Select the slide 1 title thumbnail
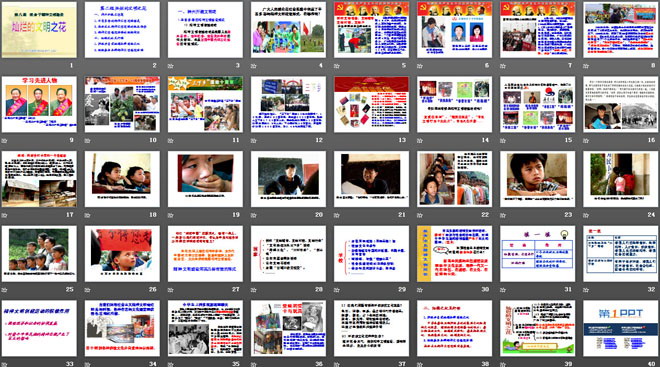Screen dimensions: 660x367 coord(39,29)
